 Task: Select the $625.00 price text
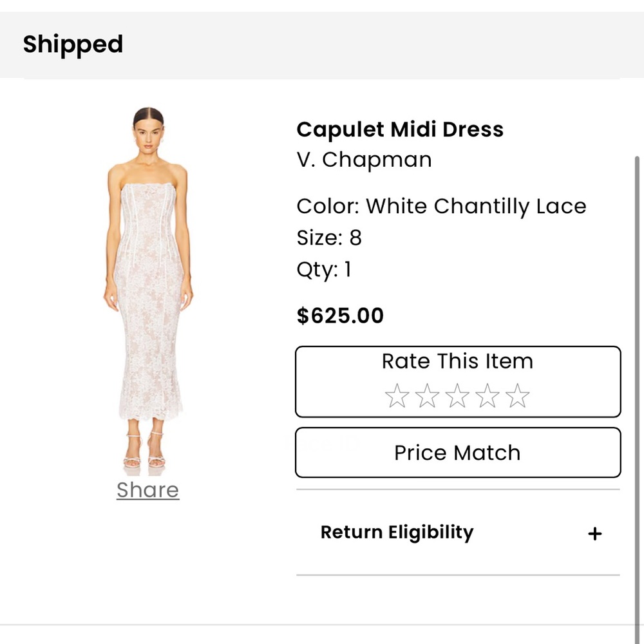pyautogui.click(x=340, y=316)
